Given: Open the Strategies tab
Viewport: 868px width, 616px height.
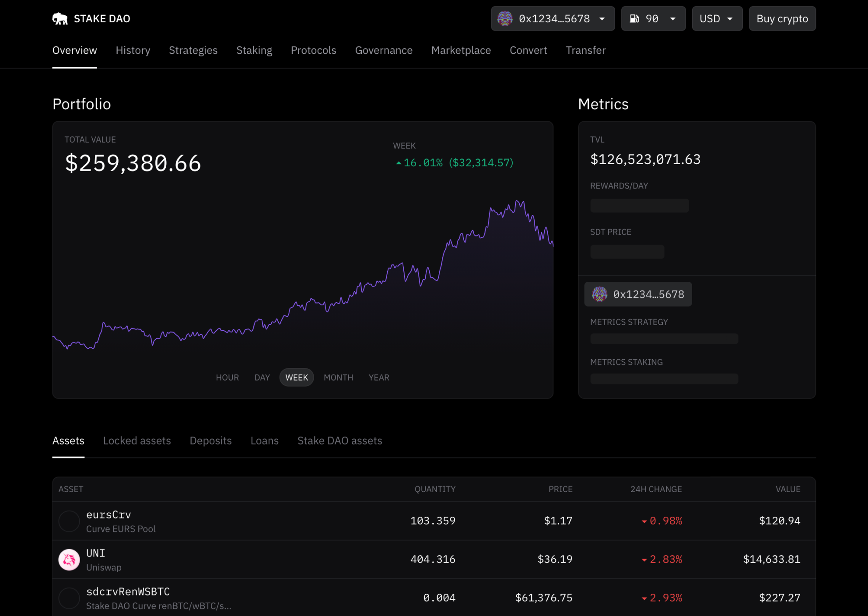Looking at the screenshot, I should [x=193, y=50].
